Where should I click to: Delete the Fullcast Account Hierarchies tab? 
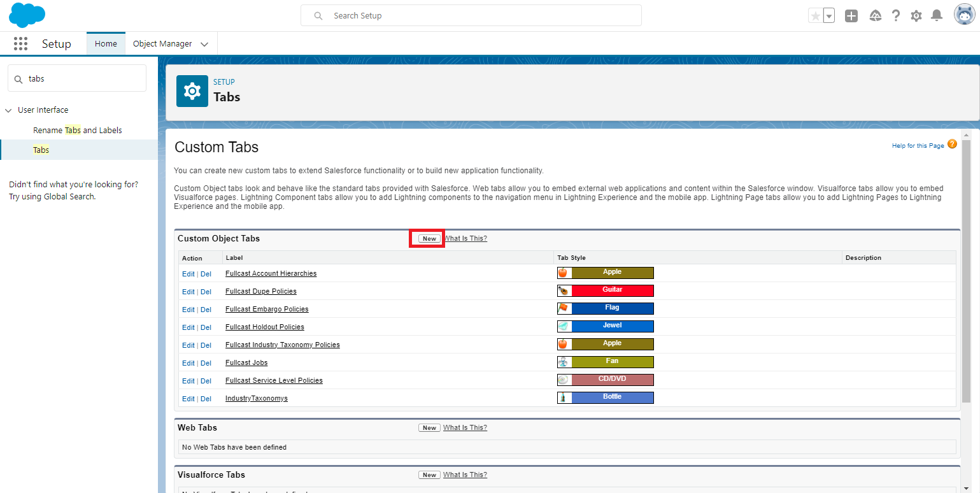pos(206,274)
